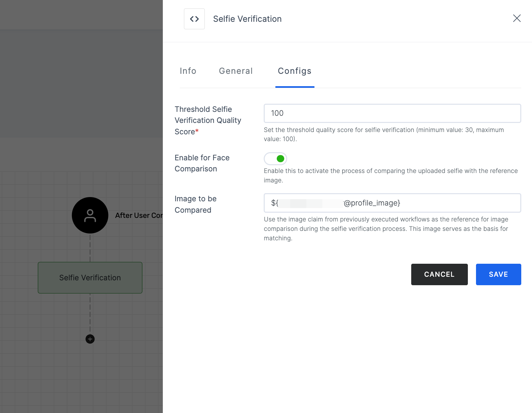Add a step with the plus node
Viewport: 532px width, 413px height.
tap(90, 339)
